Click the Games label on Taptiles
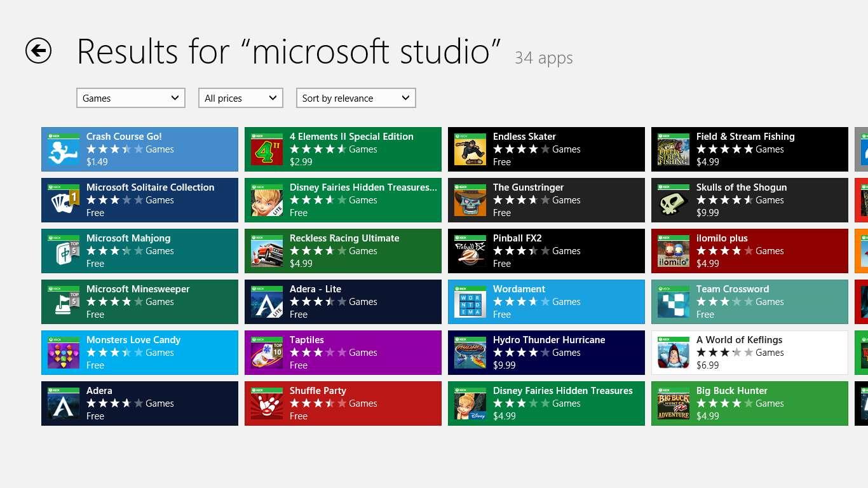Viewport: 868px width, 488px height. point(363,353)
